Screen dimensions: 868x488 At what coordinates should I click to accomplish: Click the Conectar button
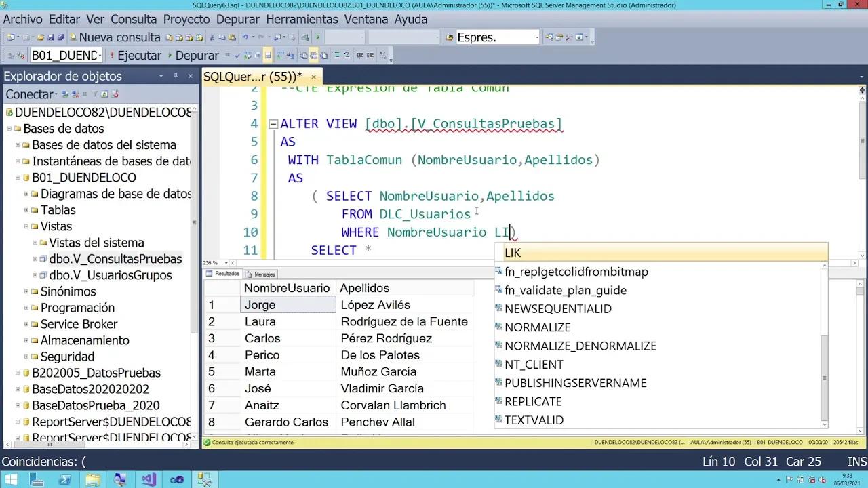pyautogui.click(x=27, y=94)
